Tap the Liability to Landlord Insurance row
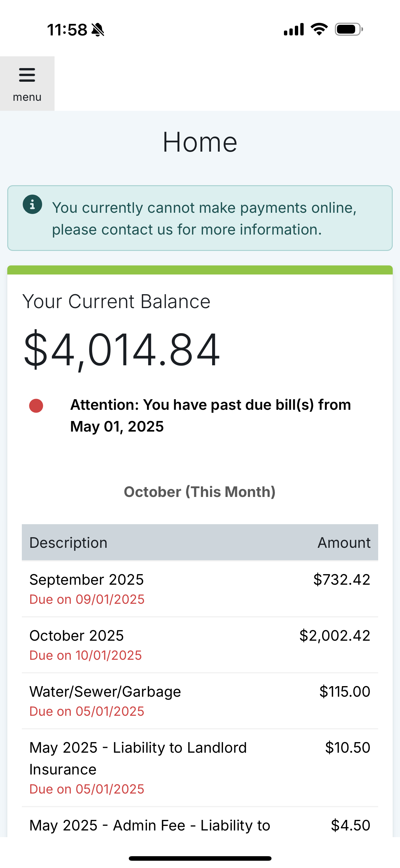 200,768
